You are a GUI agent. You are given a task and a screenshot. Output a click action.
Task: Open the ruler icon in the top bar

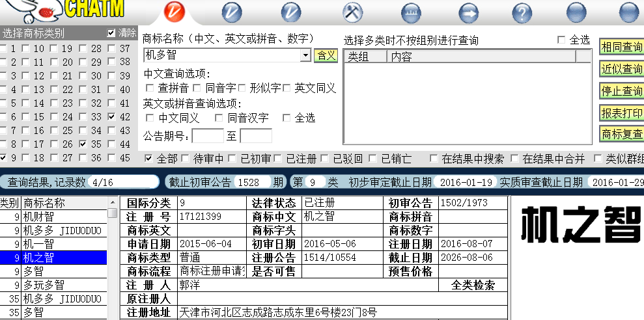(411, 13)
